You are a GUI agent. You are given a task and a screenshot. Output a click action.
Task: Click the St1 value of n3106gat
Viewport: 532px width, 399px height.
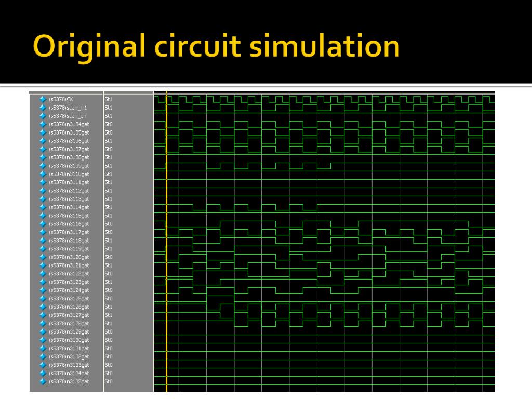pyautogui.click(x=108, y=141)
